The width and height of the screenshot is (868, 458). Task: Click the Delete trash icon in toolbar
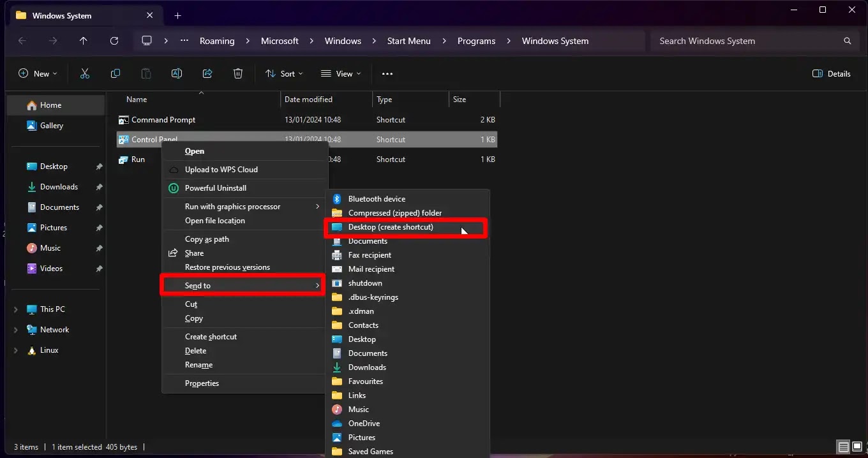[x=238, y=74]
